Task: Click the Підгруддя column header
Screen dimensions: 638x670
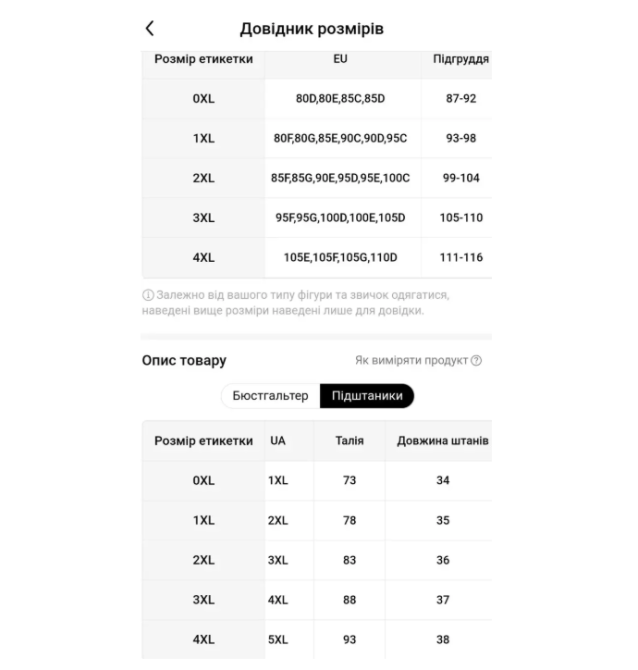Action: (461, 59)
